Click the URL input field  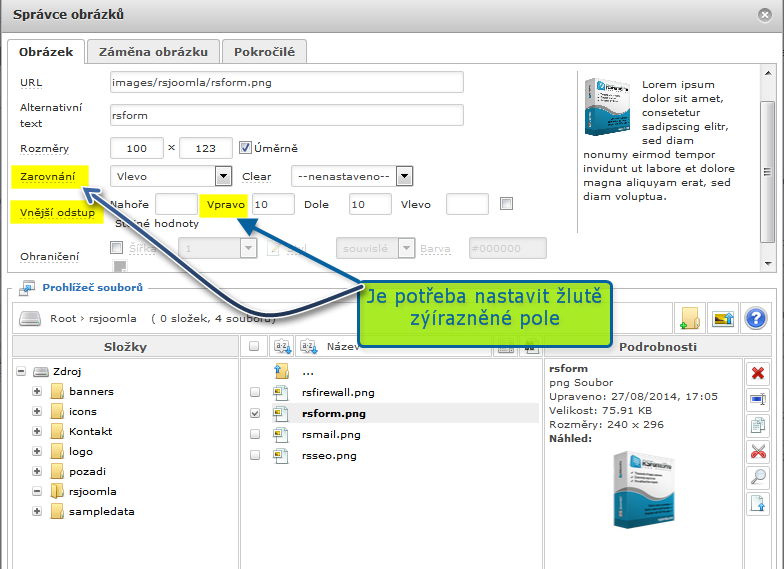coord(286,82)
